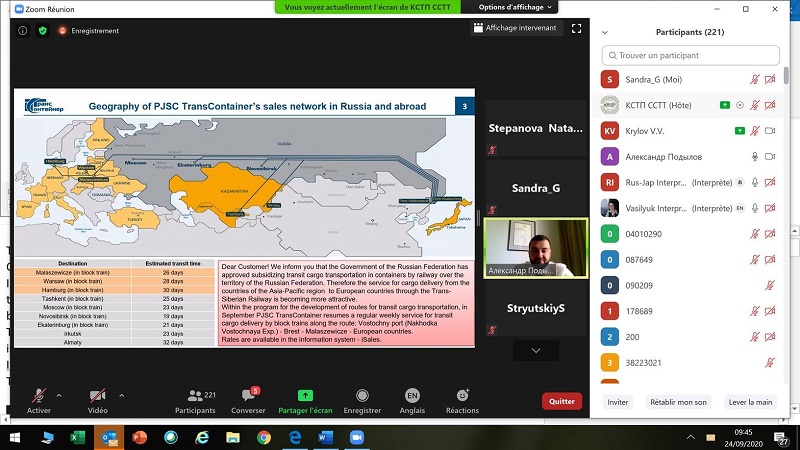The image size is (800, 450).
Task: Toggle Sandra_G (Moi) muted microphone icon
Action: pyautogui.click(x=755, y=79)
